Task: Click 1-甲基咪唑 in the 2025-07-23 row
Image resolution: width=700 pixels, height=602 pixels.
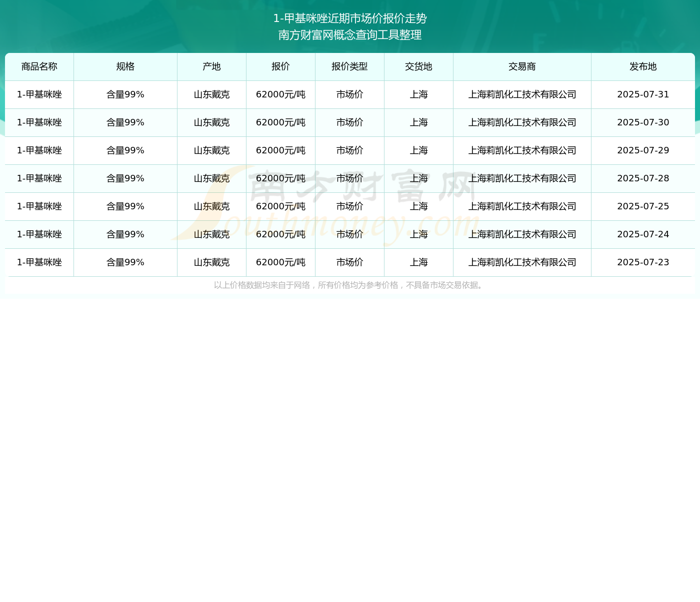Action: pyautogui.click(x=39, y=262)
